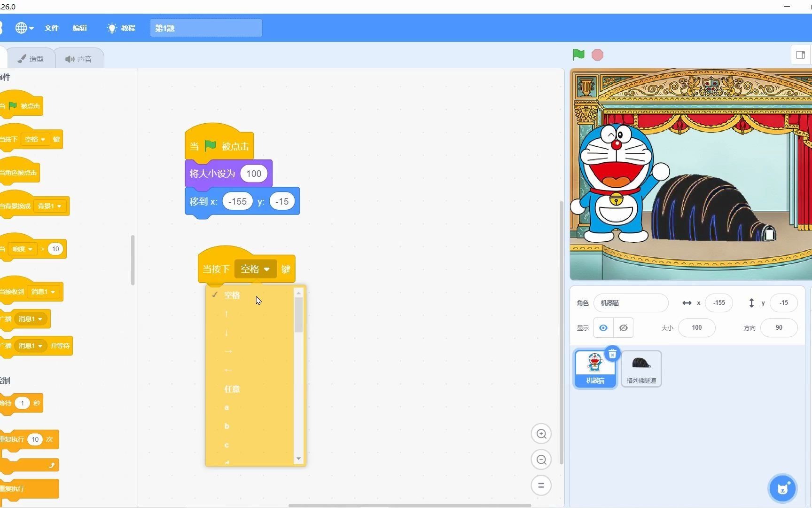Click the sprite name field 机器猫
This screenshot has height=508, width=812.
pyautogui.click(x=631, y=303)
